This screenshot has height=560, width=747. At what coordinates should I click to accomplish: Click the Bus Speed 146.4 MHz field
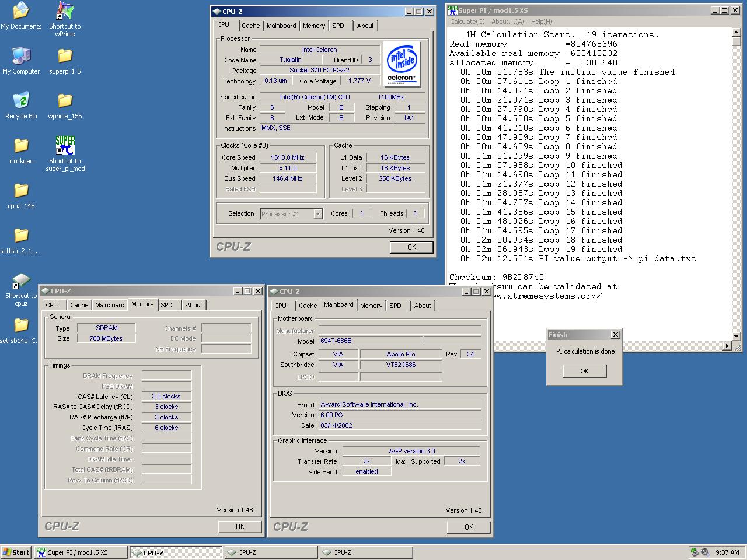coord(288,178)
